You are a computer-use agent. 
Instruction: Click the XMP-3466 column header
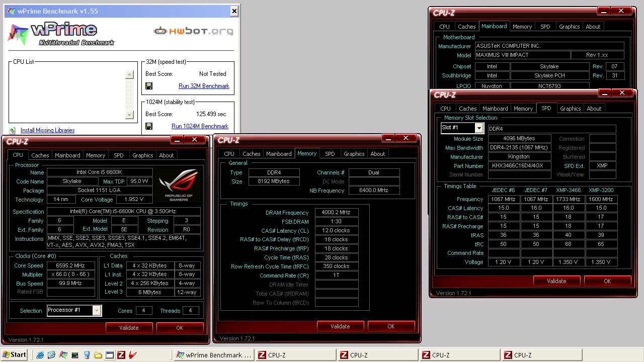pos(568,190)
